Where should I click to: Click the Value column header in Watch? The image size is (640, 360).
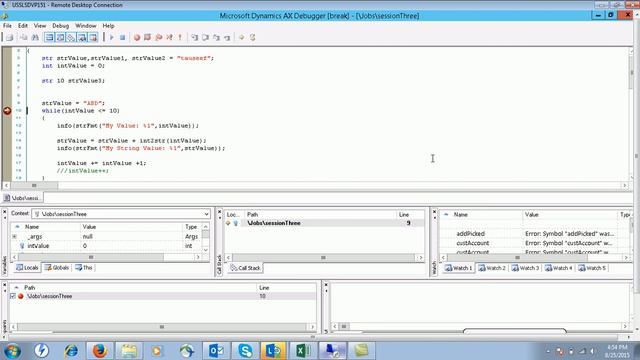pos(570,215)
